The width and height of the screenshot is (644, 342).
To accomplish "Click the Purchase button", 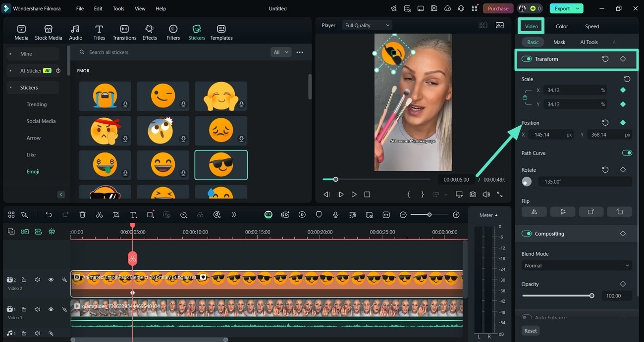I will click(498, 8).
